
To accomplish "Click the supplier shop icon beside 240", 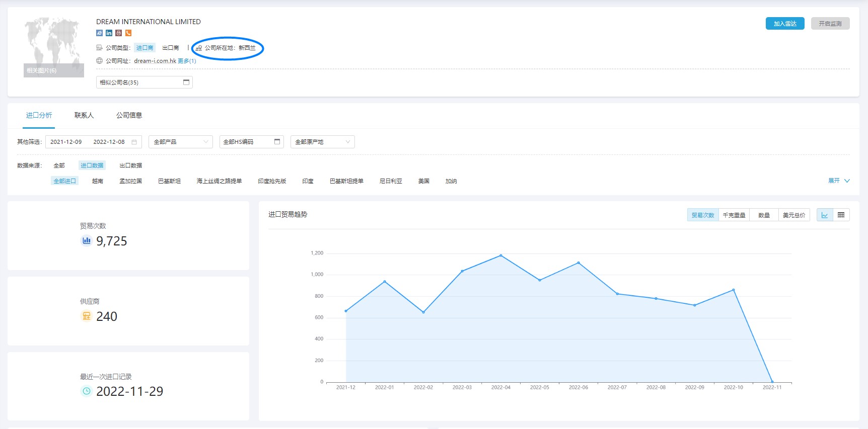I will [87, 316].
